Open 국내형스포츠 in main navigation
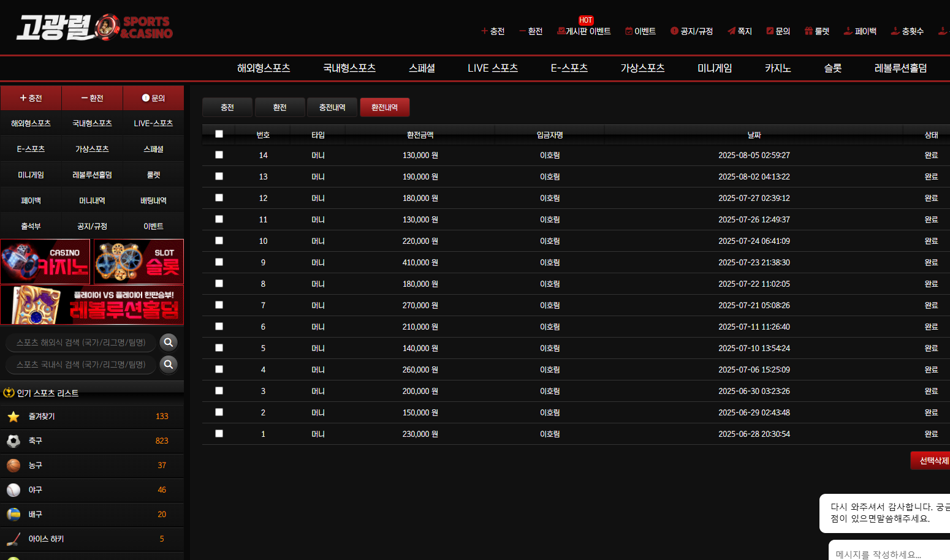950x560 pixels. [x=349, y=68]
